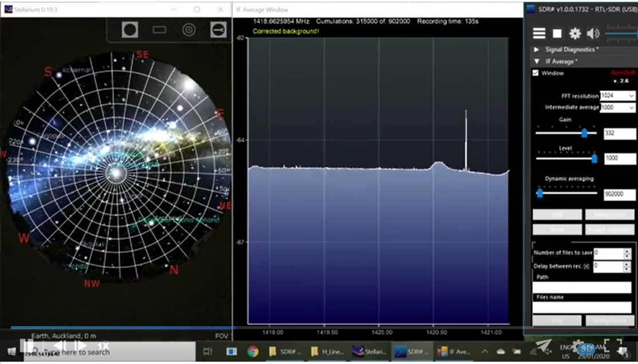Uncheck the Window checkbox in IF Average
Screen dimensions: 638x364
point(535,73)
